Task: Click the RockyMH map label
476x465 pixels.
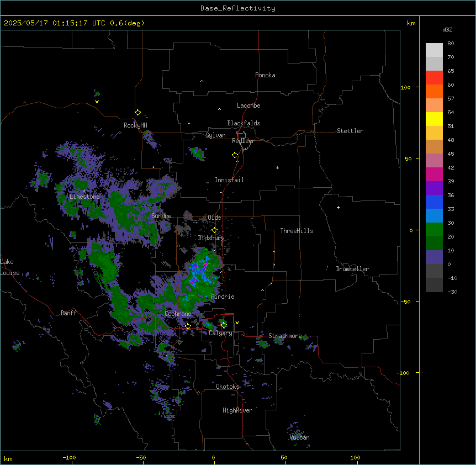Action: click(x=135, y=125)
